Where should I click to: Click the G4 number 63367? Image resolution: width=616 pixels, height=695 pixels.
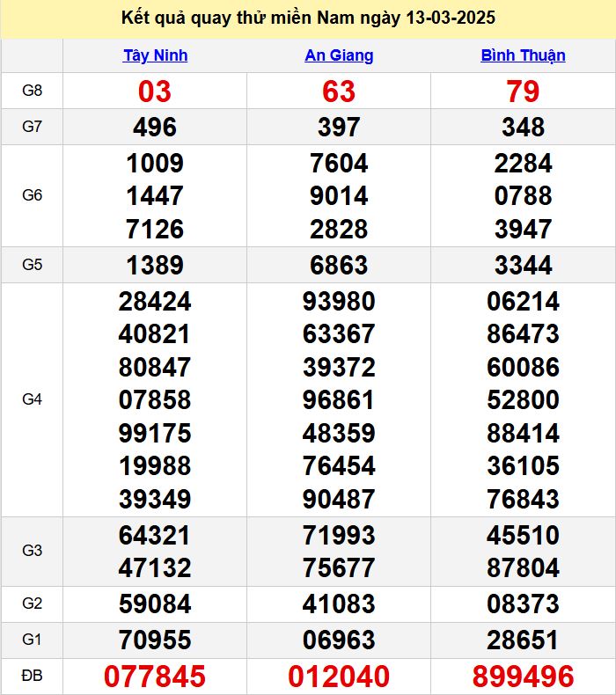[339, 334]
